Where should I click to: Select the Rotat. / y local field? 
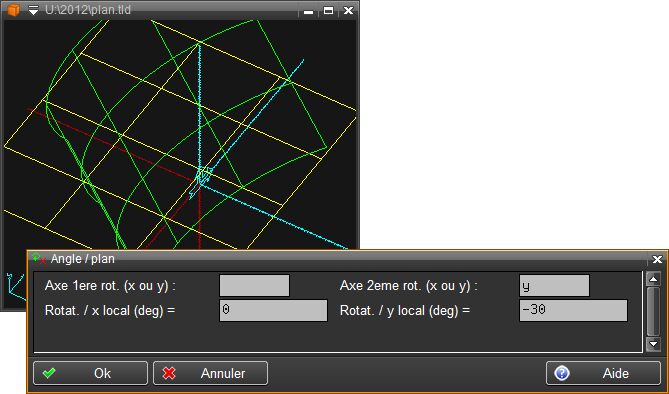tap(573, 310)
